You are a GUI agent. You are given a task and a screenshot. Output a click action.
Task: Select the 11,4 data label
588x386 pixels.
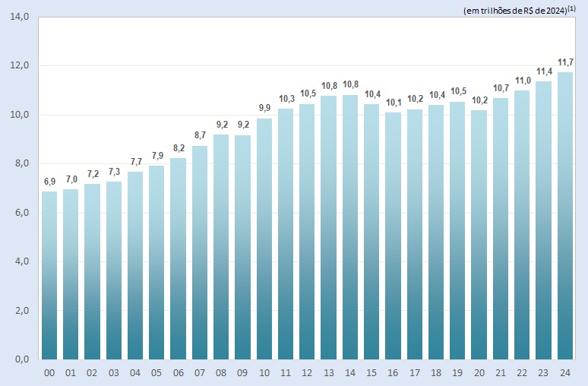pyautogui.click(x=543, y=71)
